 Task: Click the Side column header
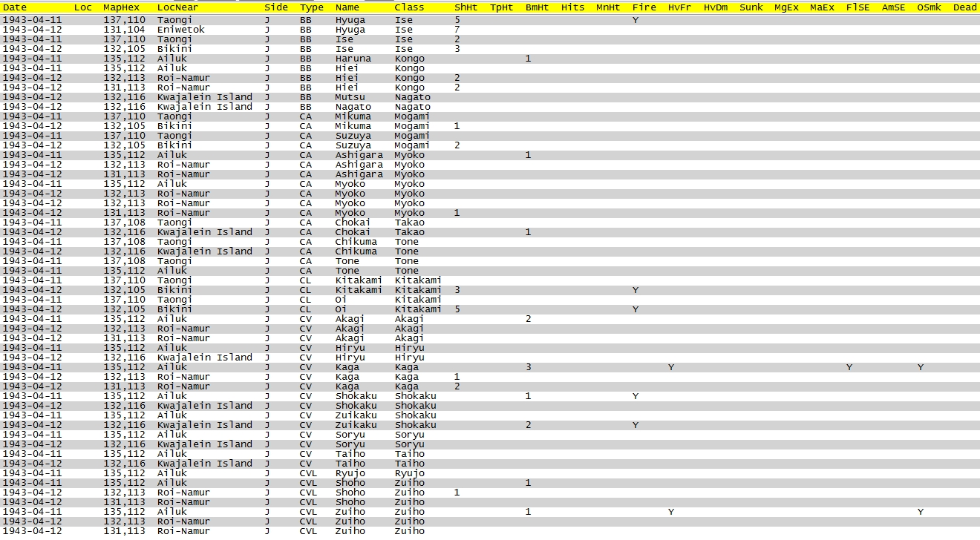276,7
